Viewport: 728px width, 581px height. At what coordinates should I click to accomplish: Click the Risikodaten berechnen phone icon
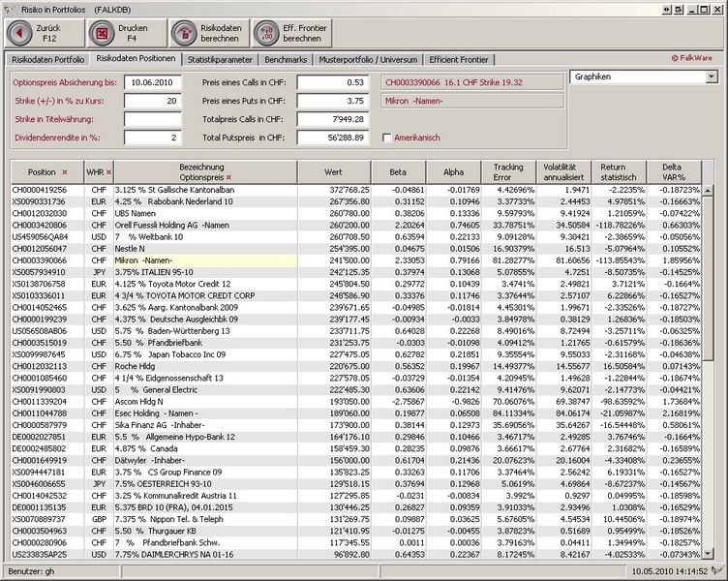pyautogui.click(x=184, y=33)
